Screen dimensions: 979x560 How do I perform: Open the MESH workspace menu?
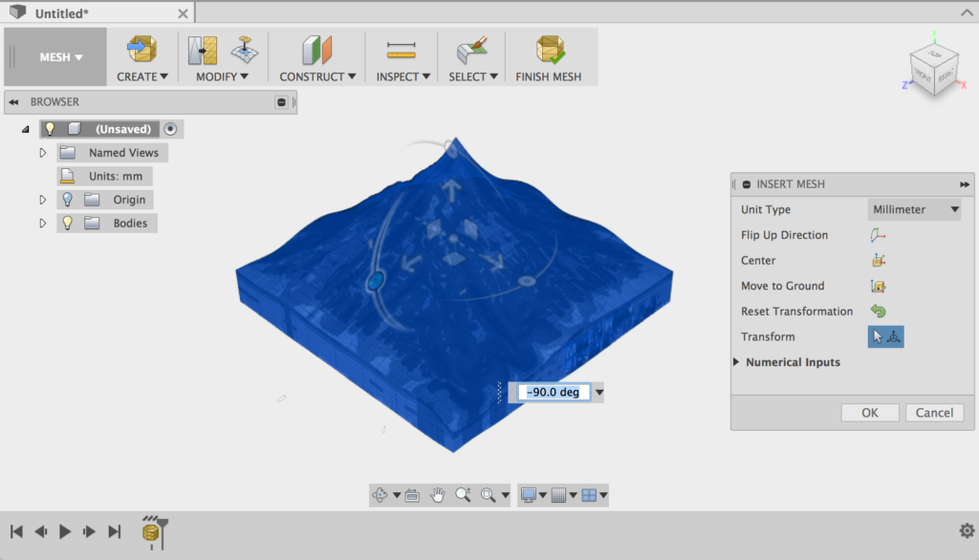[60, 57]
